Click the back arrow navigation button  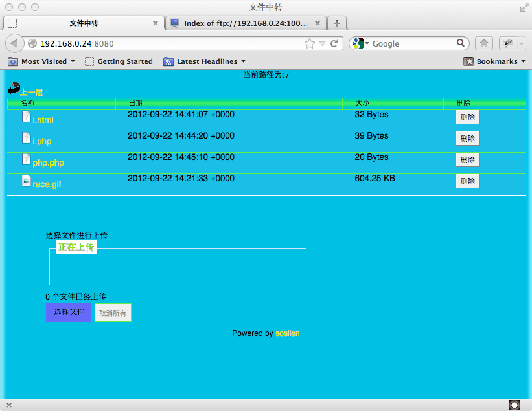[15, 43]
